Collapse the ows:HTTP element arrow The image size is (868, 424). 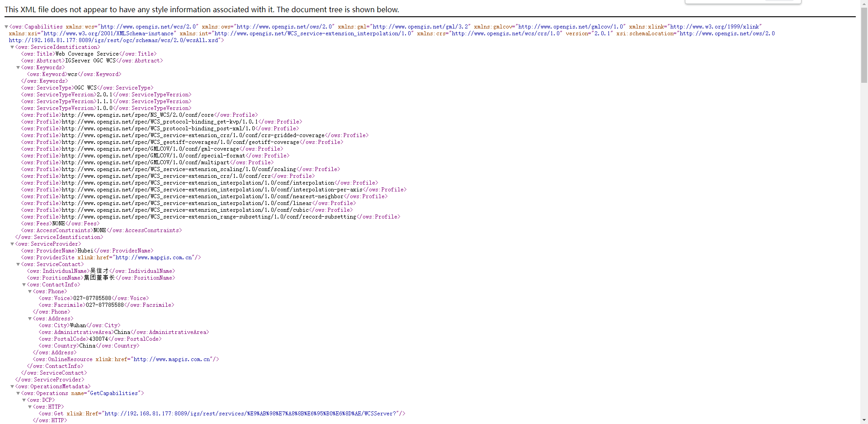[x=30, y=407]
